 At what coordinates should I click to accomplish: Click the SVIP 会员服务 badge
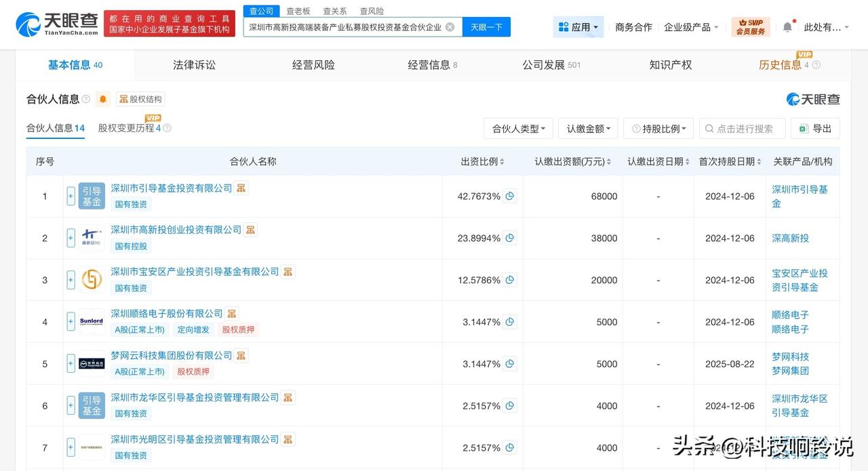tap(751, 27)
